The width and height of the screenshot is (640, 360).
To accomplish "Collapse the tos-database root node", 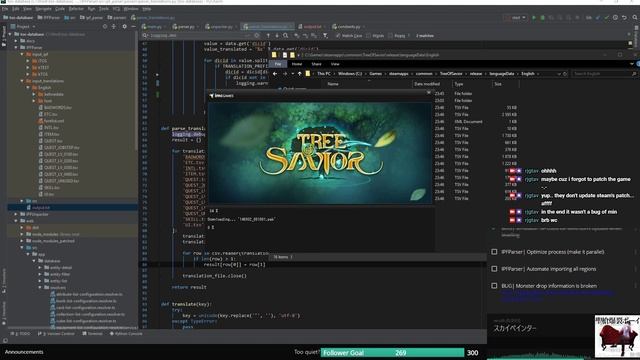I will pos(10,34).
